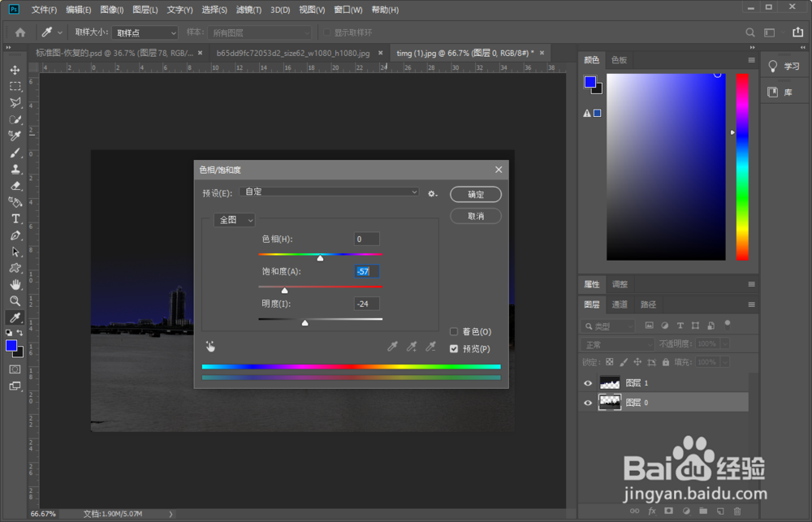Viewport: 812px width, 522px height.
Task: Toggle Quick Mask mode icon
Action: coord(15,369)
